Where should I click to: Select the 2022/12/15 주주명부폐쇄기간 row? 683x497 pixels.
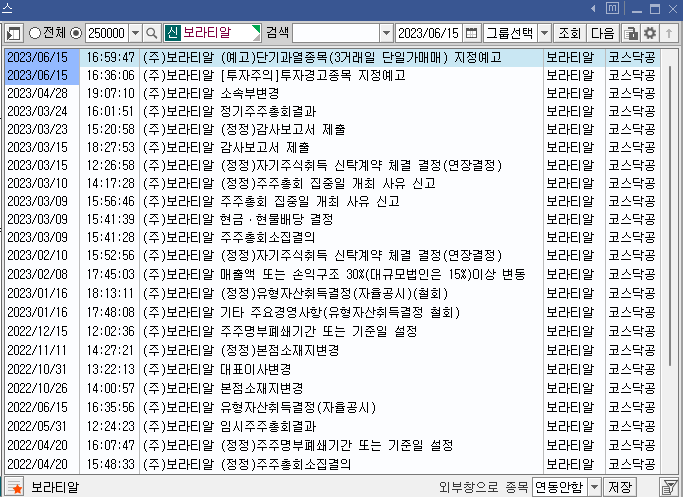[333, 331]
